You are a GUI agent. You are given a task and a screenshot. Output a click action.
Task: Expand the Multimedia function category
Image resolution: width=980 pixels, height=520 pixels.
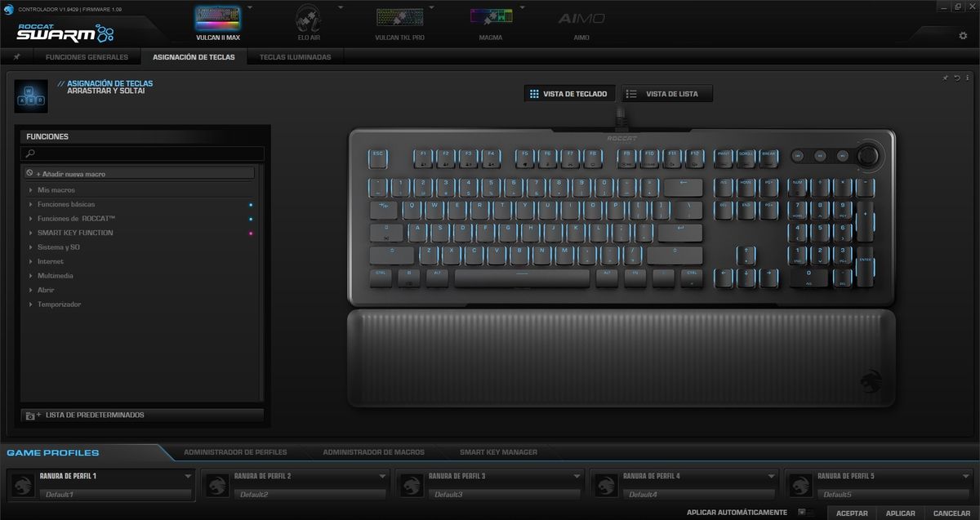55,276
